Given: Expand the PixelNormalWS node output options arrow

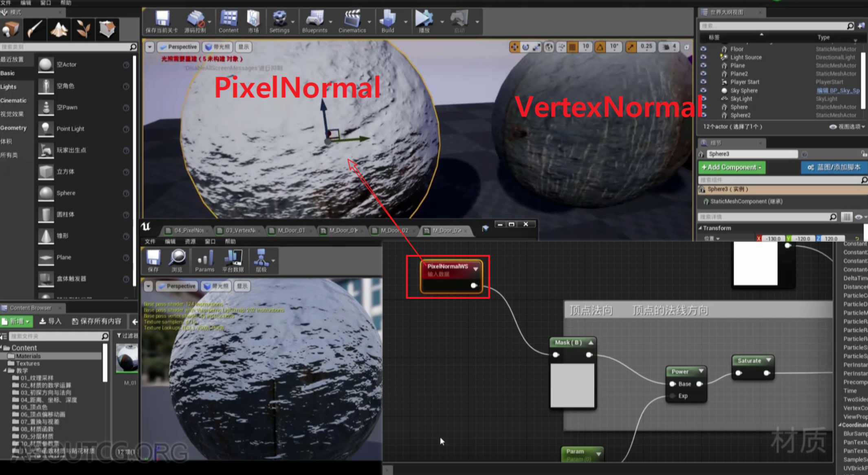Looking at the screenshot, I should [476, 269].
